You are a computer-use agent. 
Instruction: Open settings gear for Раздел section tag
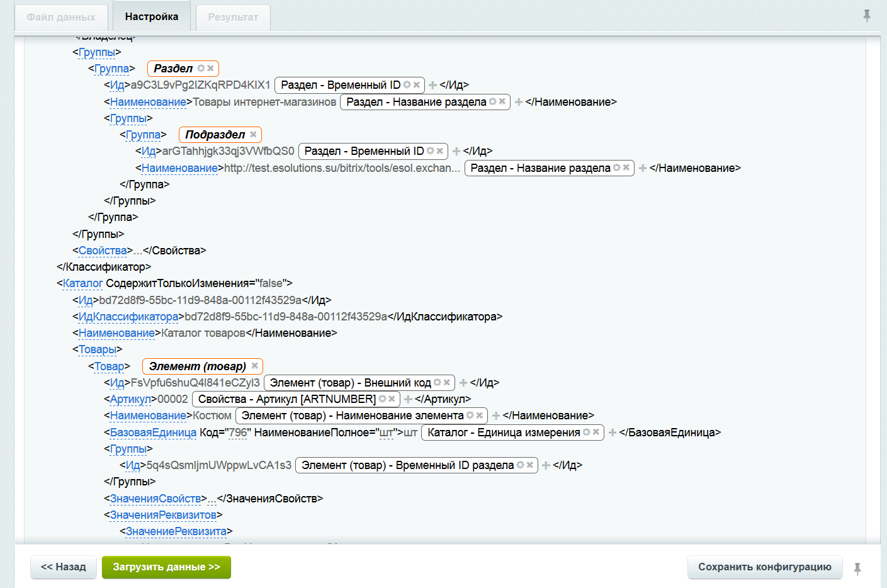[x=201, y=68]
